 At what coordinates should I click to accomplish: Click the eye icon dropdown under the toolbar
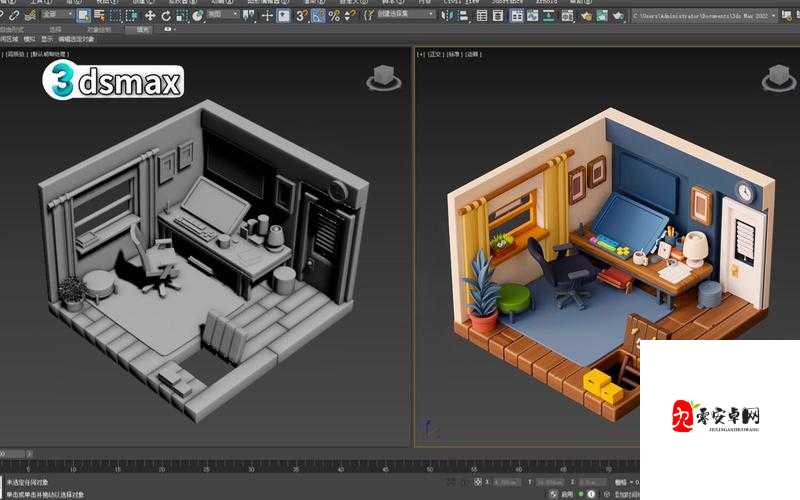click(169, 29)
